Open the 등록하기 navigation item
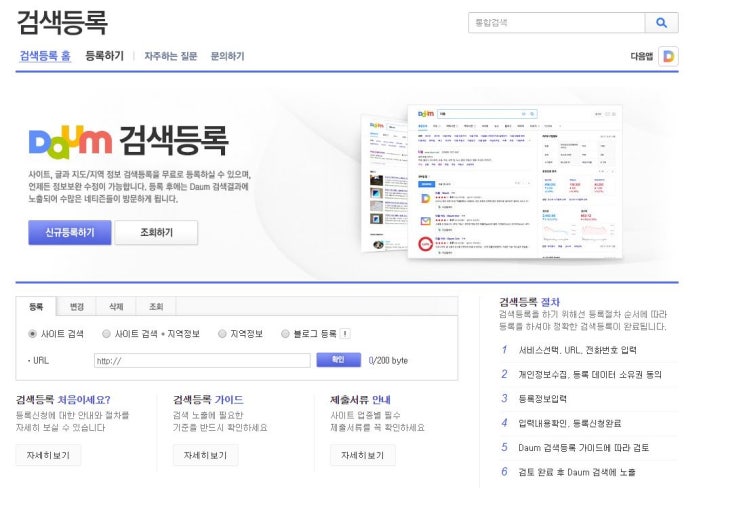This screenshot has width=743, height=508. click(104, 56)
